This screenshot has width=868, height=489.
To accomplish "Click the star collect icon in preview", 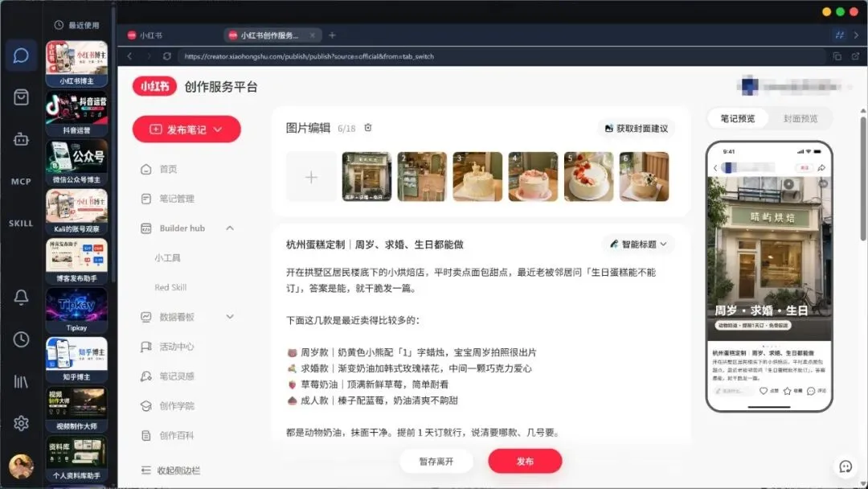I will [x=787, y=391].
